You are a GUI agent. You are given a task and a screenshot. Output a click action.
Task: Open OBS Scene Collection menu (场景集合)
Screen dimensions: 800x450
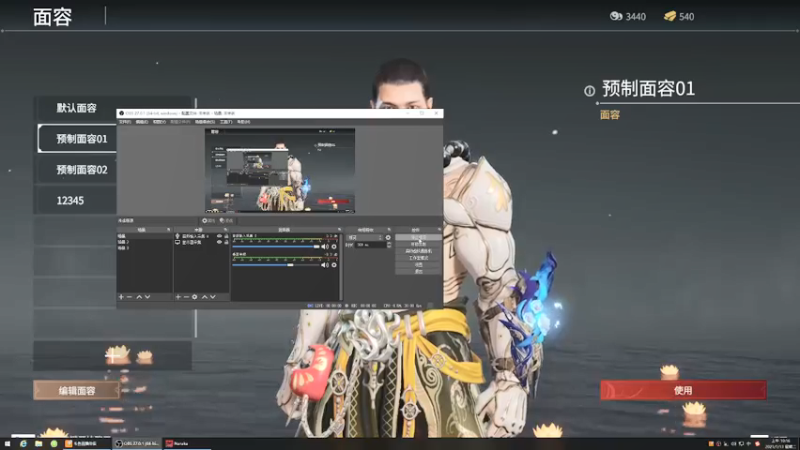(x=205, y=122)
